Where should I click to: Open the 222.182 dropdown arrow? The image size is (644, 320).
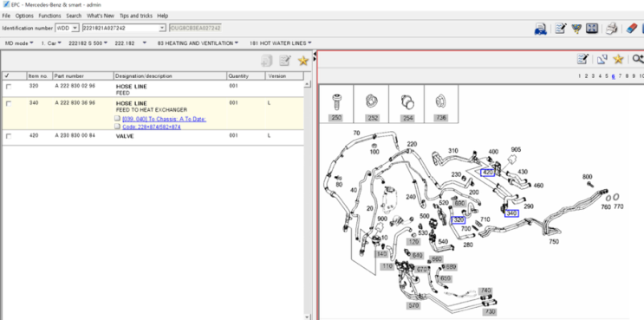pos(144,42)
